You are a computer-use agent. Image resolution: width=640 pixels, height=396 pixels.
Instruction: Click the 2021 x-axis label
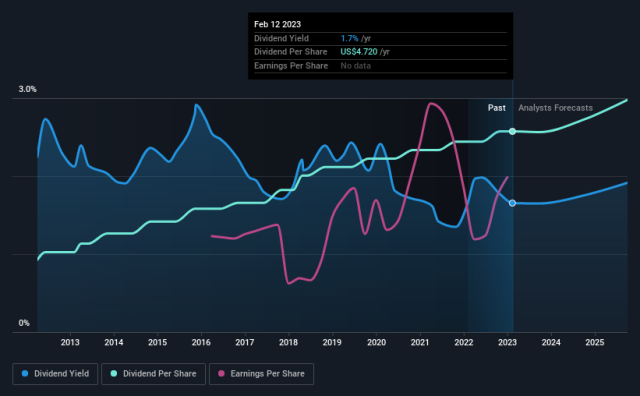click(x=420, y=343)
